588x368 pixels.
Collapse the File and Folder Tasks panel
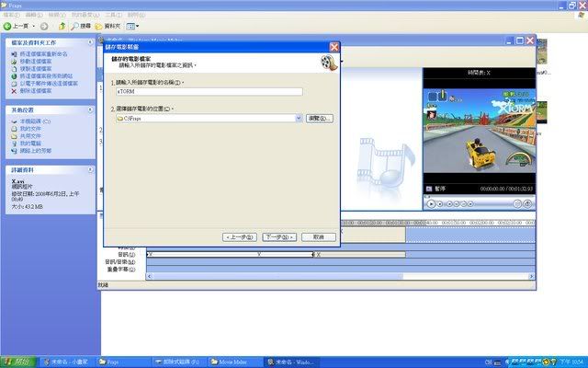91,42
